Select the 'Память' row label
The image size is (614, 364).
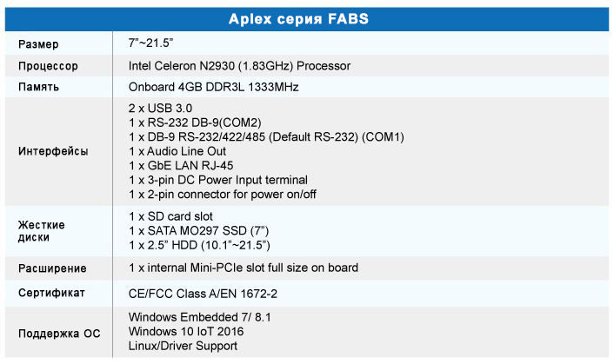[x=38, y=86]
